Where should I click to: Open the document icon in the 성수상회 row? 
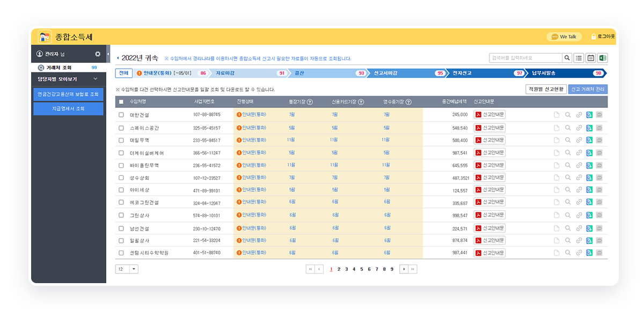(x=557, y=178)
